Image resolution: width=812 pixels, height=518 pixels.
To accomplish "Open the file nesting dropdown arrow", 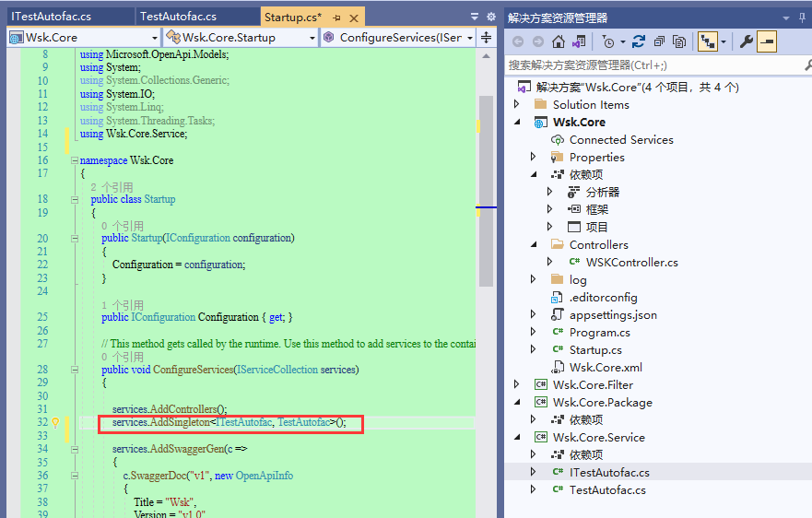I will (724, 42).
